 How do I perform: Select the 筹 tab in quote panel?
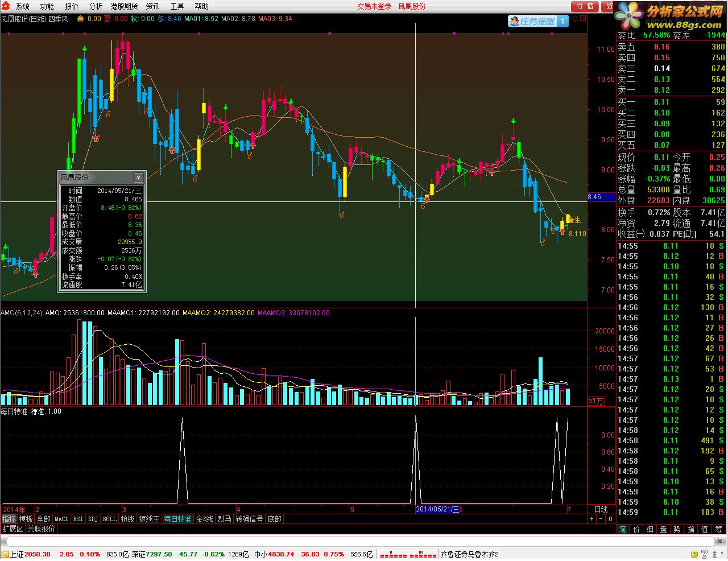pyautogui.click(x=719, y=529)
